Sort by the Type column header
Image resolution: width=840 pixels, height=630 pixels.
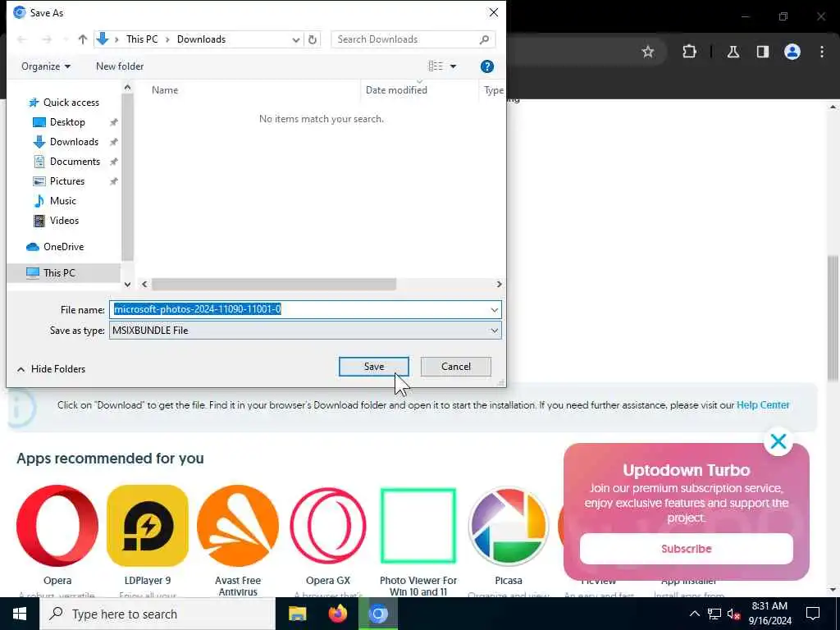[x=493, y=90]
